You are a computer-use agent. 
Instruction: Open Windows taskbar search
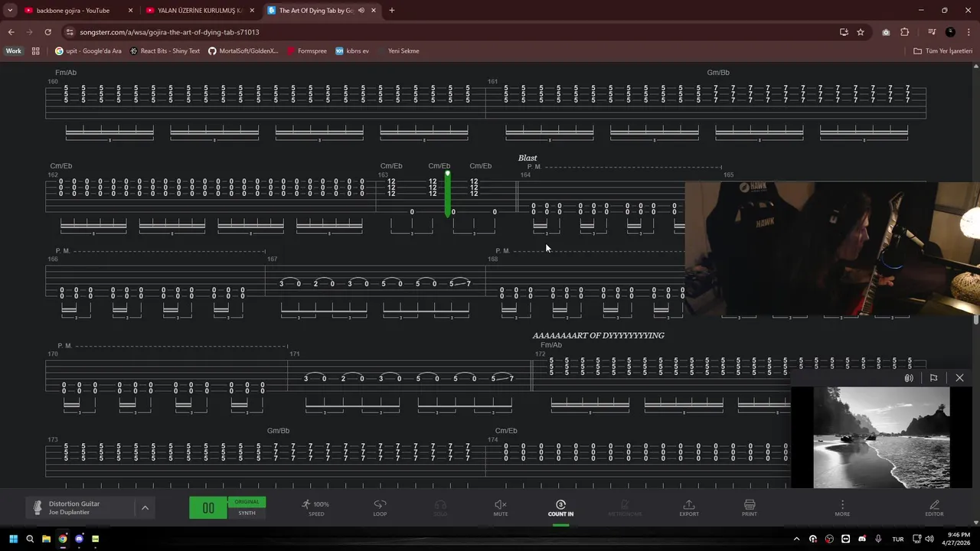(30, 539)
